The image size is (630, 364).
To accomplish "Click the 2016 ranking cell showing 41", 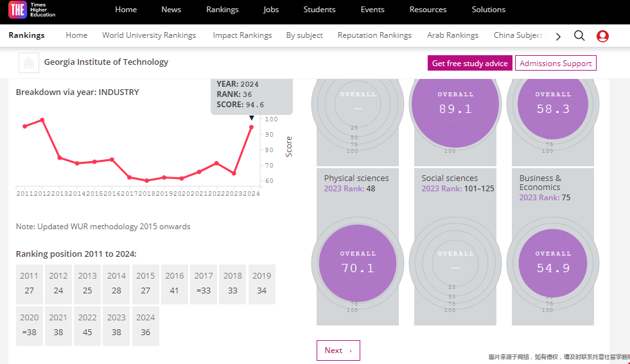I will pyautogui.click(x=175, y=284).
